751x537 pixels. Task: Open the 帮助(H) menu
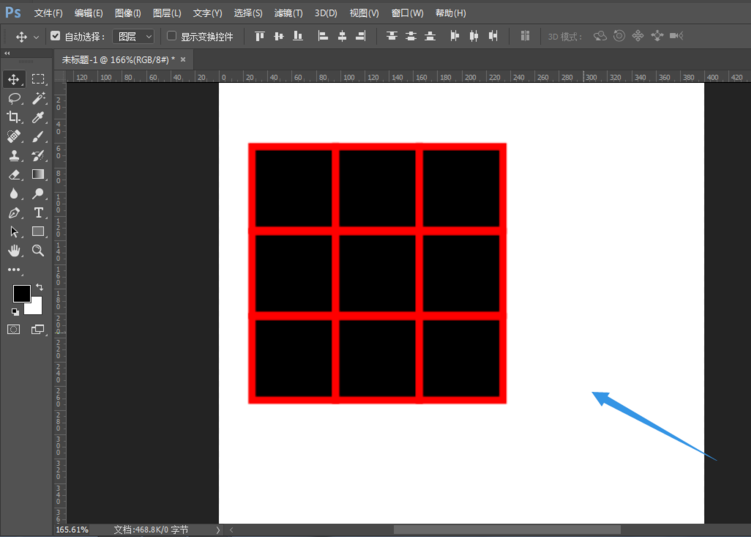pos(450,13)
